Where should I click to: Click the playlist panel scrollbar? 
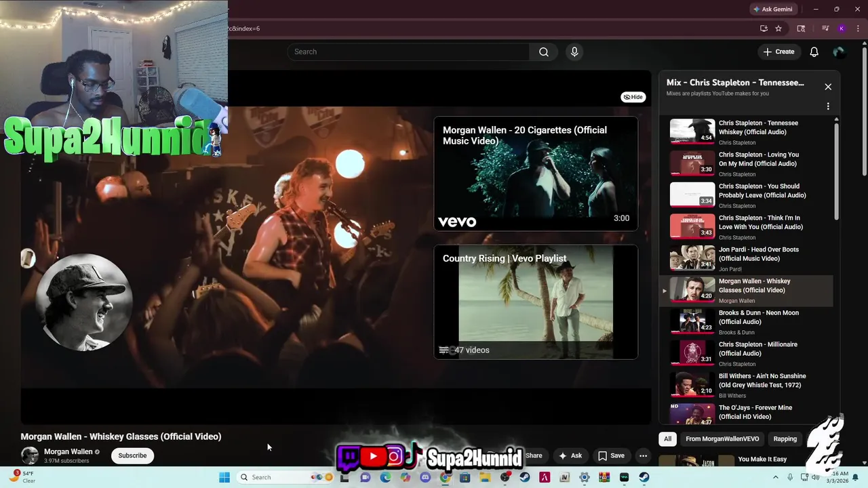click(836, 170)
